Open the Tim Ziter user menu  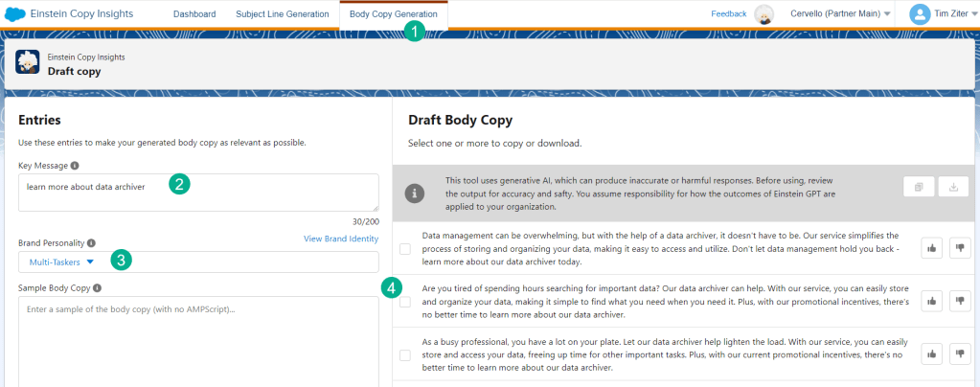[x=942, y=14]
